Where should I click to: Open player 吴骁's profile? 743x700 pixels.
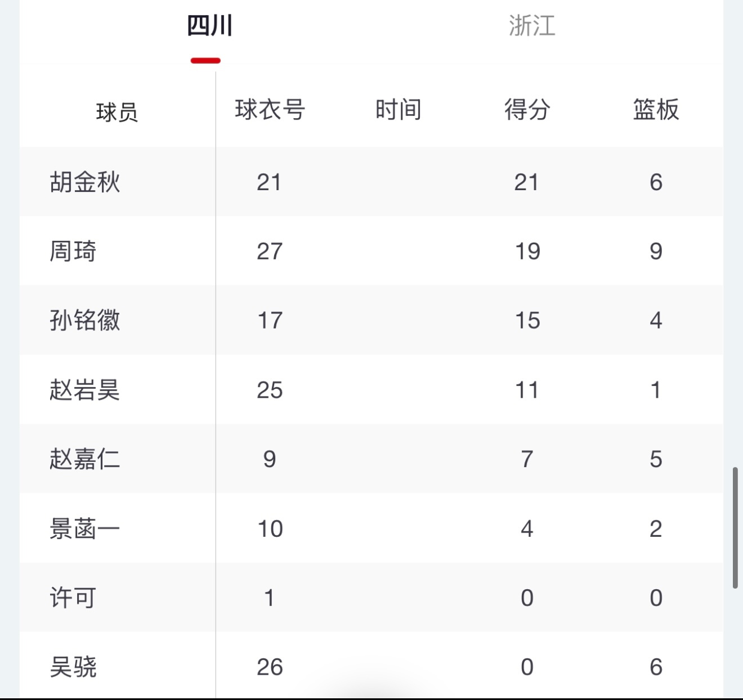(73, 667)
